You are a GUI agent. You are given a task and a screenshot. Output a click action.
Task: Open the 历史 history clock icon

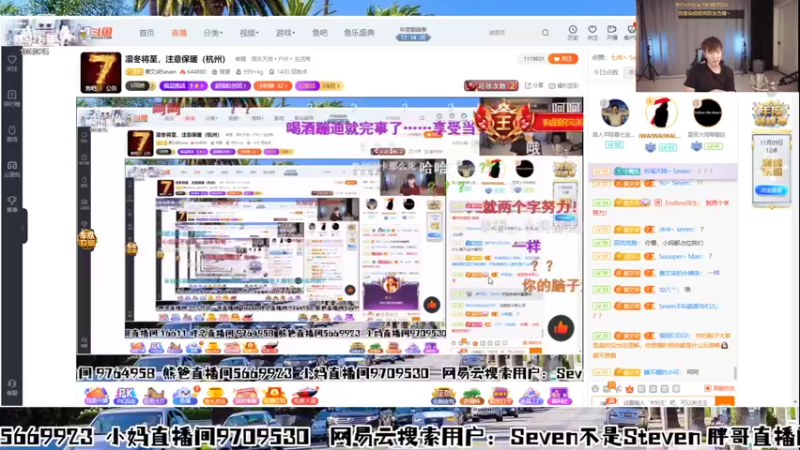click(x=573, y=32)
